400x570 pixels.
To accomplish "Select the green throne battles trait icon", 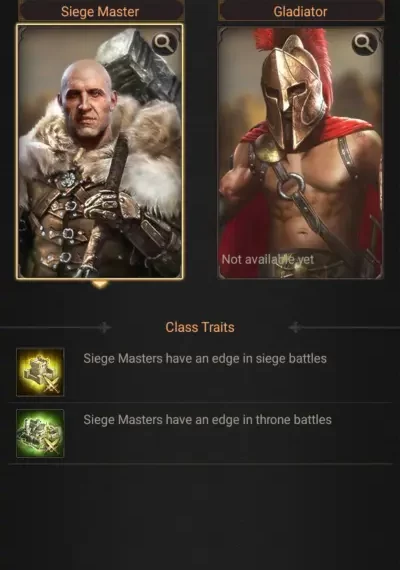I will [40, 433].
